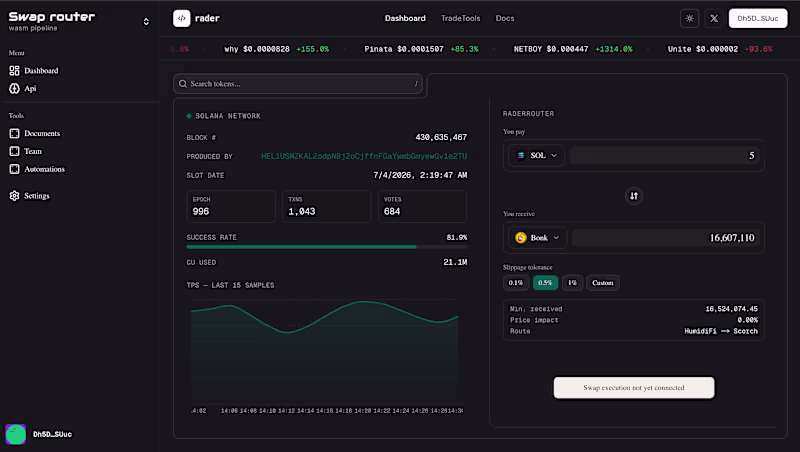
Task: Select 0.5% slippage tolerance
Action: click(x=545, y=283)
